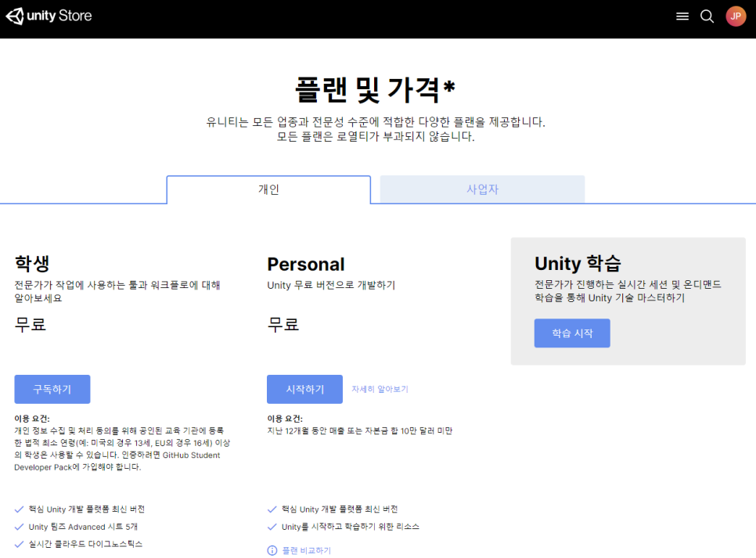Open the 자세히 알아보기 link
Screen dimensions: 756x558
(380, 389)
